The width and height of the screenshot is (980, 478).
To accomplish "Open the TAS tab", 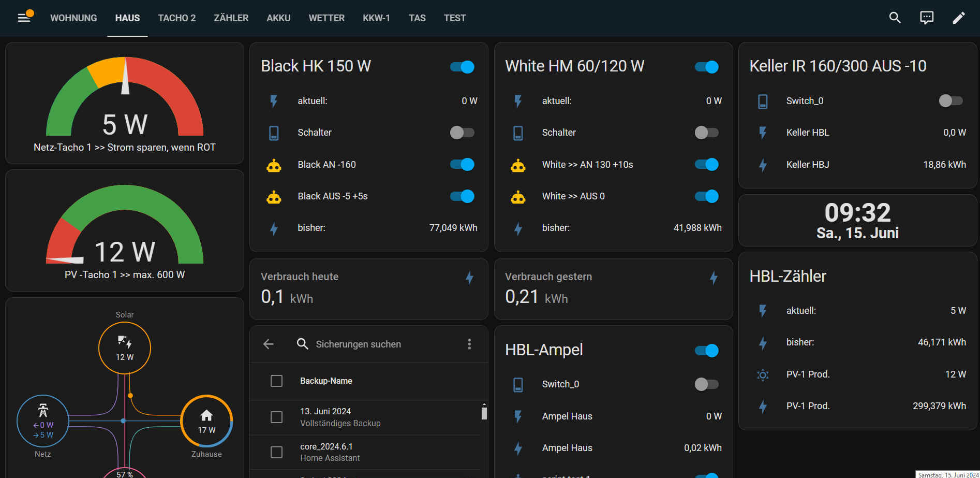I will [417, 18].
